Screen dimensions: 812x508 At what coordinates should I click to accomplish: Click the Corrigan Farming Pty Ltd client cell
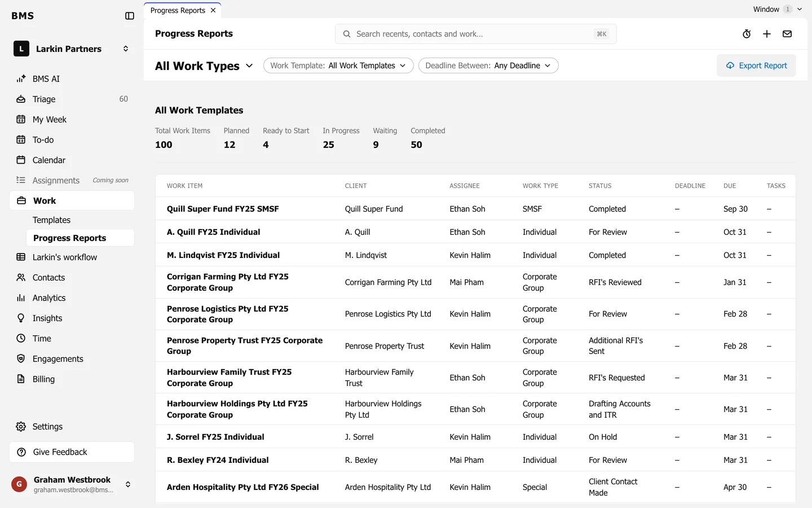388,282
